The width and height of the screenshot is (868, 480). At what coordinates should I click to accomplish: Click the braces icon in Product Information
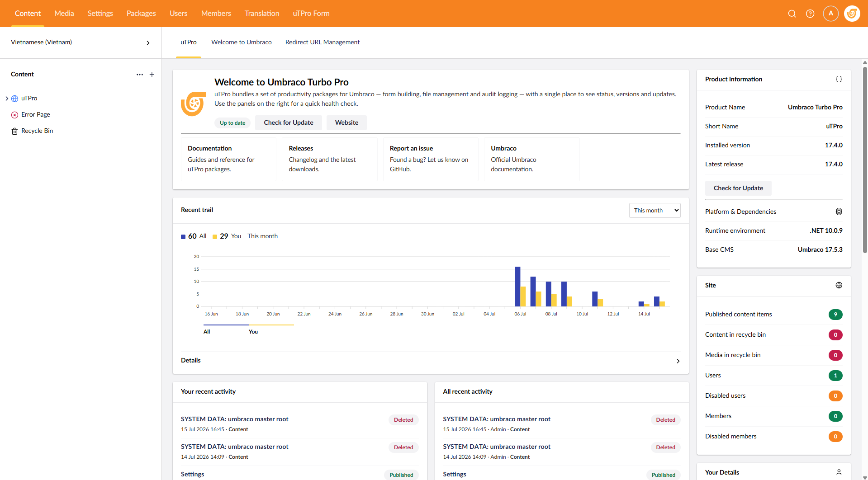click(x=839, y=79)
